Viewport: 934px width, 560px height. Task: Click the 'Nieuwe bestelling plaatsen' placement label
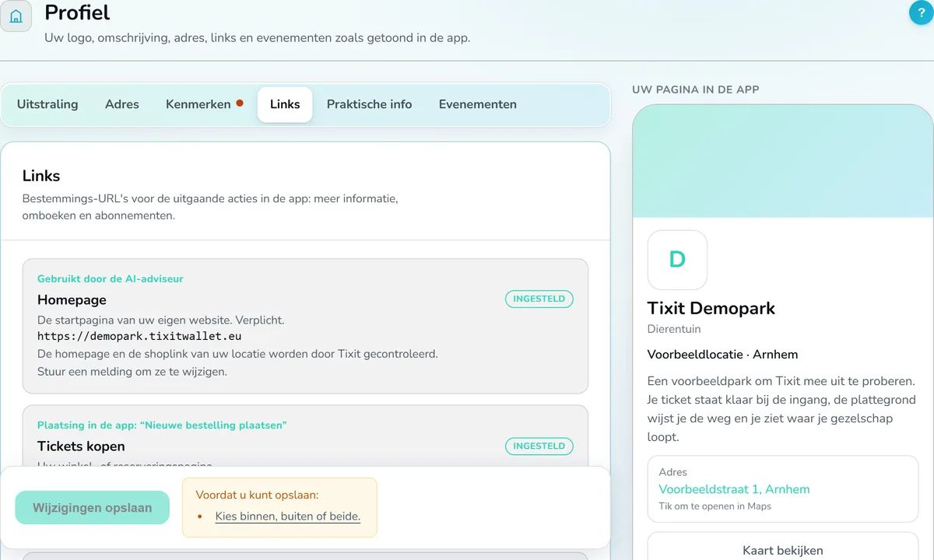pyautogui.click(x=162, y=425)
